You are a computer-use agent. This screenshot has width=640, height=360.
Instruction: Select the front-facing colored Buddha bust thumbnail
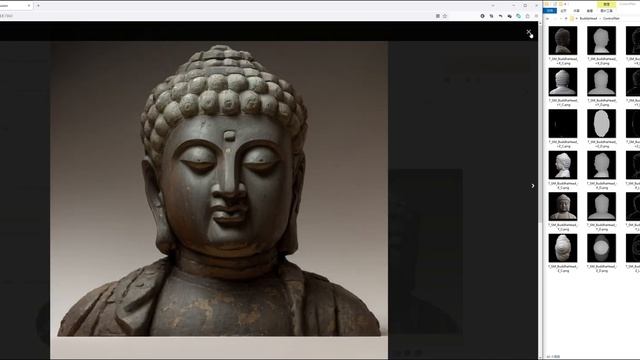coord(563,207)
